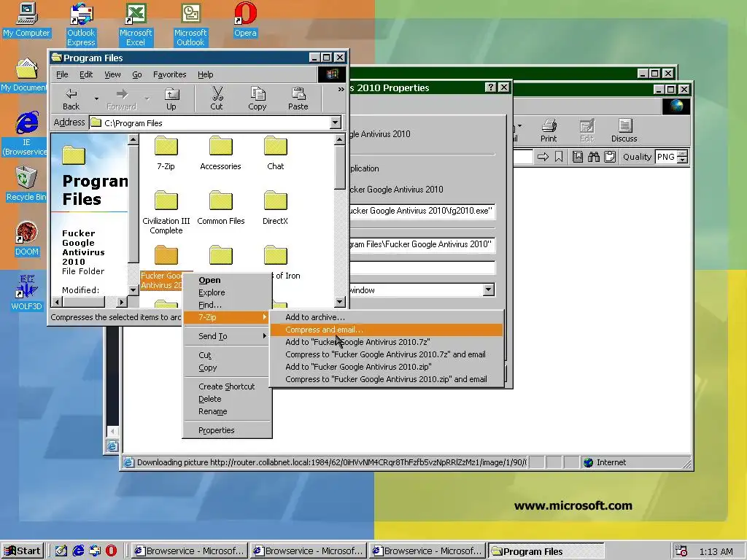Expand the Address bar dropdown in Program Files
747x560 pixels.
[x=336, y=122]
